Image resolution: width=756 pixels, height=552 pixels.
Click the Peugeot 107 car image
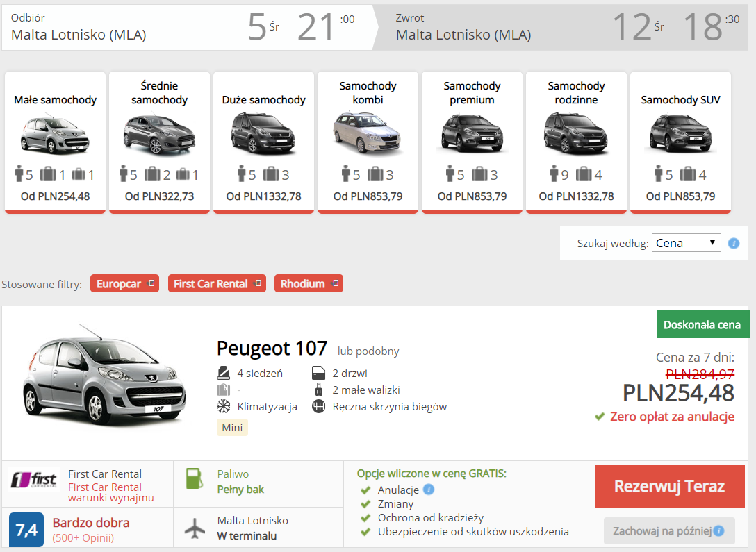click(x=104, y=376)
